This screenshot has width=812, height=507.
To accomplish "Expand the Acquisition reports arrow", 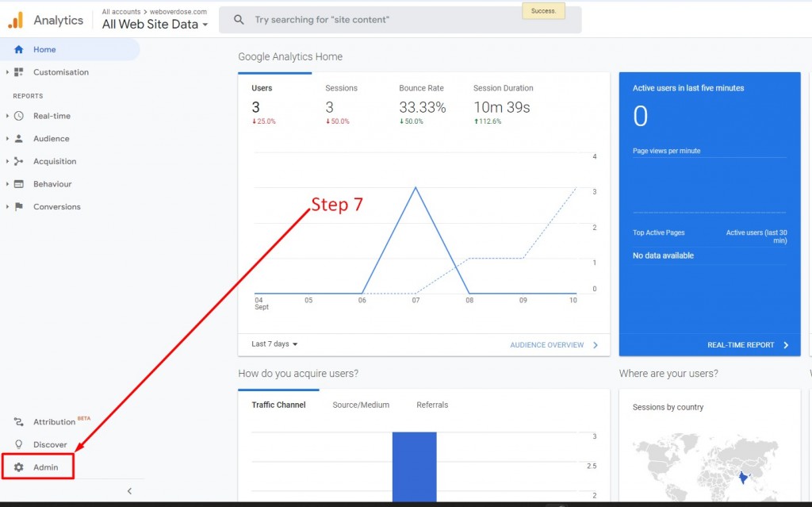I will point(7,161).
